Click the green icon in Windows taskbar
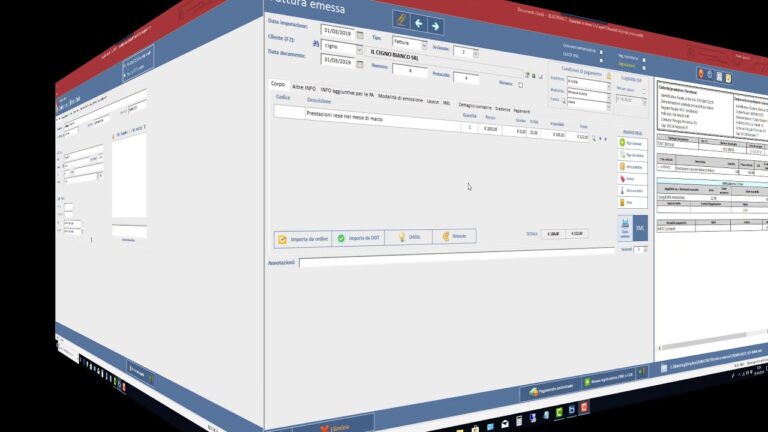The image size is (768, 432). (559, 413)
